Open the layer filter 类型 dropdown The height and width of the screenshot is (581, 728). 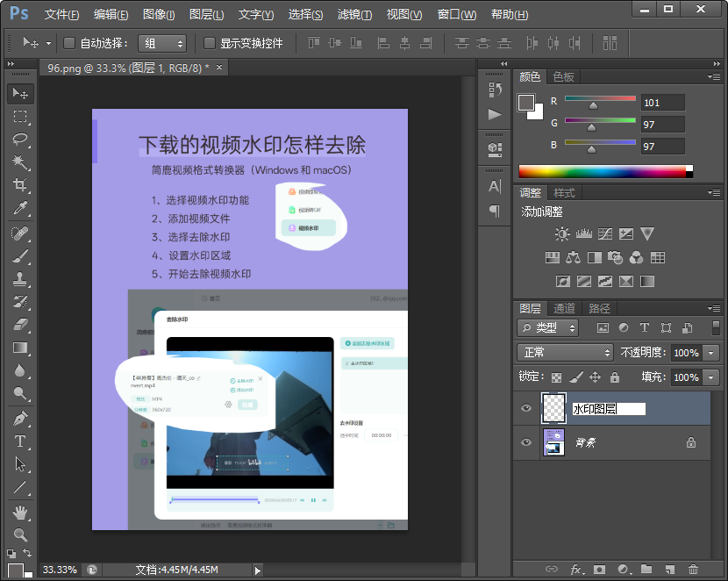[548, 327]
